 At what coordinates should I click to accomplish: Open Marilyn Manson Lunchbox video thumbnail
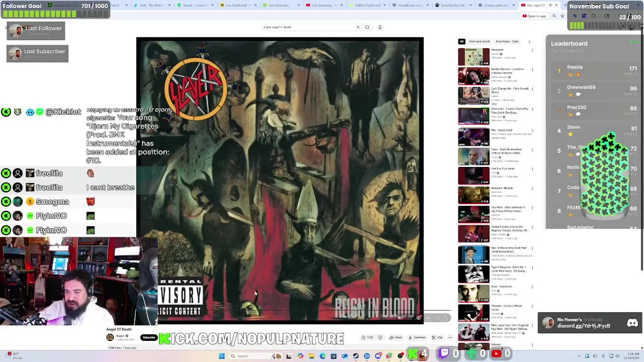(473, 76)
